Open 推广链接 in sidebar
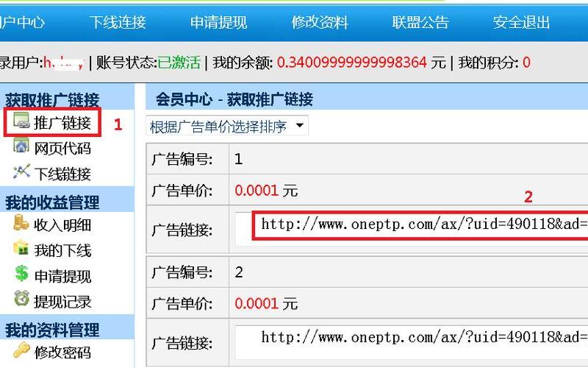 coord(62,123)
